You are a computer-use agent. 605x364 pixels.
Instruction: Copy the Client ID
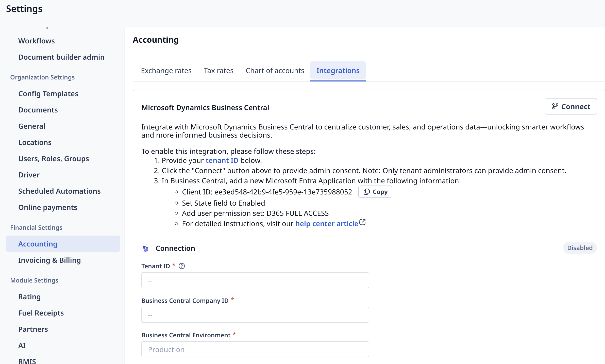pos(375,192)
